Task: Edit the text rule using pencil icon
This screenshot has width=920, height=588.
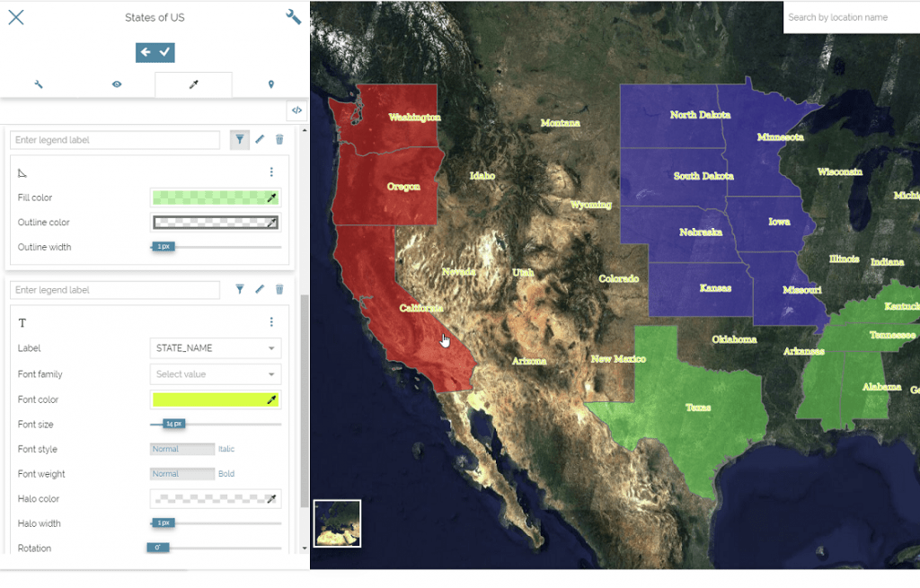Action: (x=260, y=289)
